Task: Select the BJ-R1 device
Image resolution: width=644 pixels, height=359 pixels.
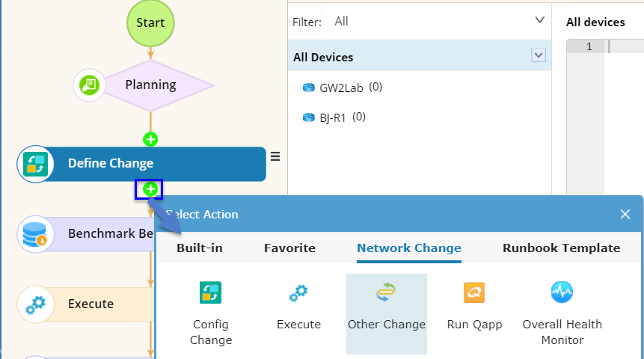Action: 332,117
